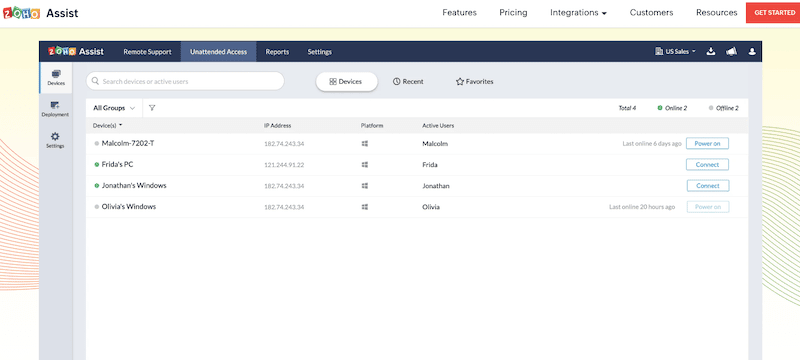
Task: Select the Olivia's Windows device name
Action: click(129, 207)
